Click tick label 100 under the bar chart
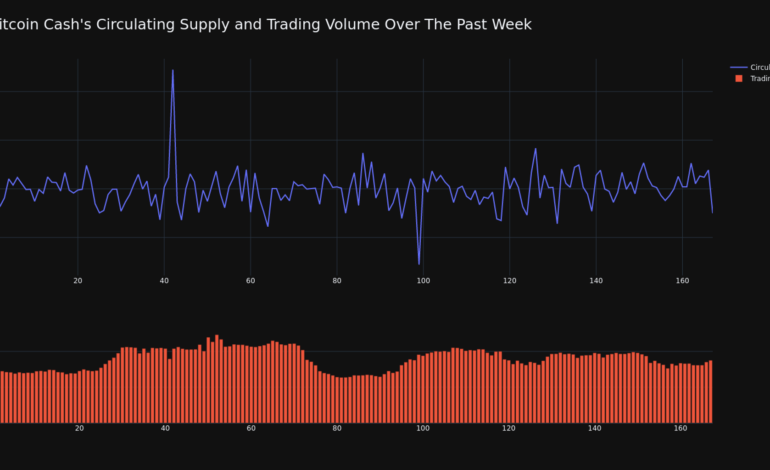770x470 pixels. [423, 428]
